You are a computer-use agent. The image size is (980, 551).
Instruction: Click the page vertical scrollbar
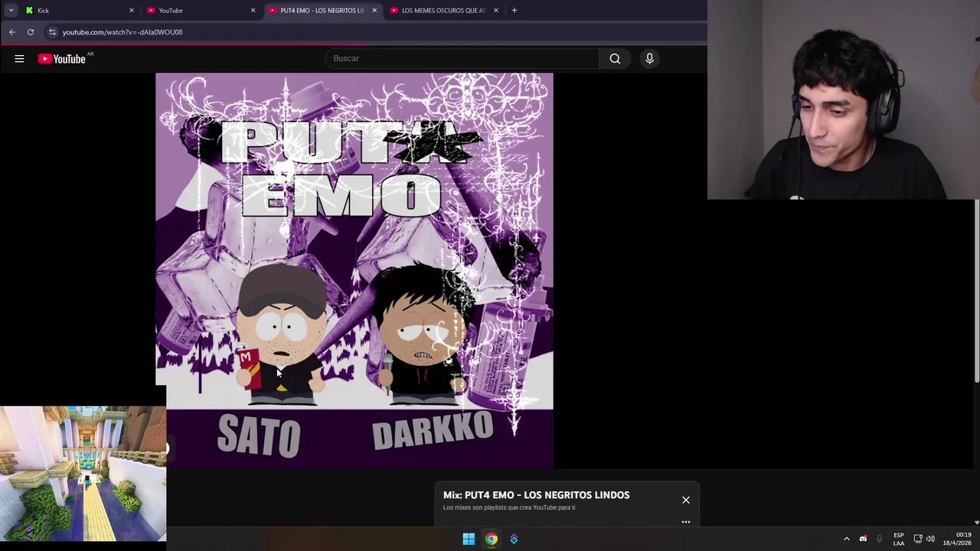click(x=976, y=291)
